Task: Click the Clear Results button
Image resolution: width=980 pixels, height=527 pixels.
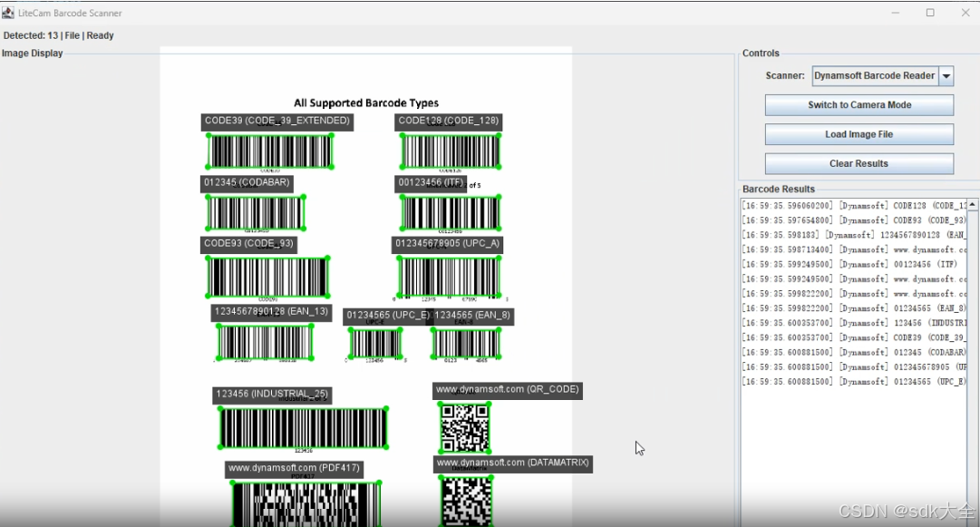Action: click(x=859, y=164)
